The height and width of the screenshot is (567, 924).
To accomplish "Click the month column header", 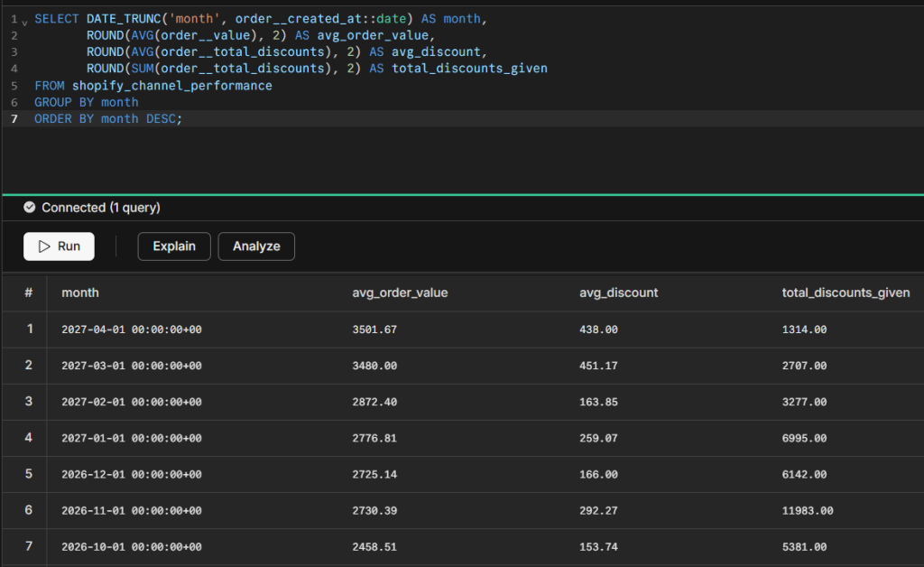I will 80,293.
